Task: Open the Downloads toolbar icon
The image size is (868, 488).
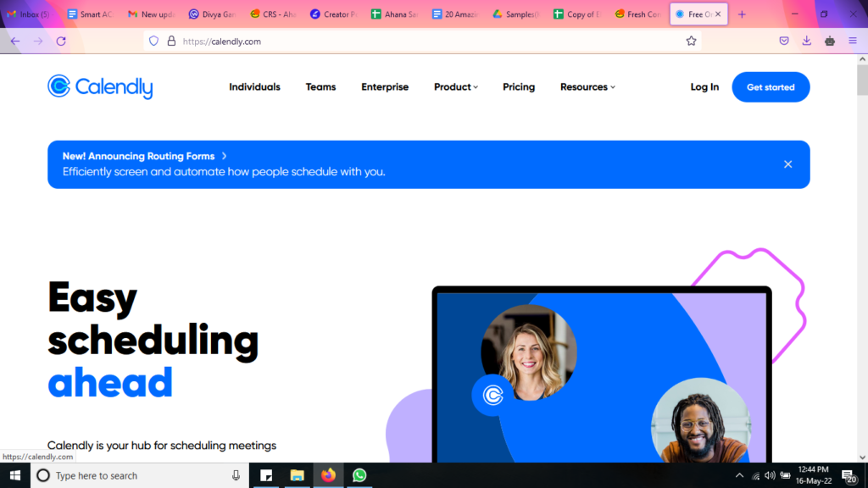Action: coord(807,41)
